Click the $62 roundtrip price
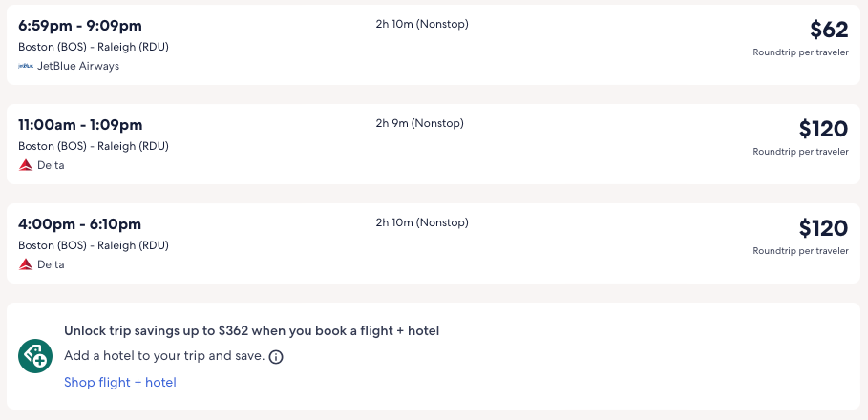Screen dimensions: 868x420 (829, 30)
